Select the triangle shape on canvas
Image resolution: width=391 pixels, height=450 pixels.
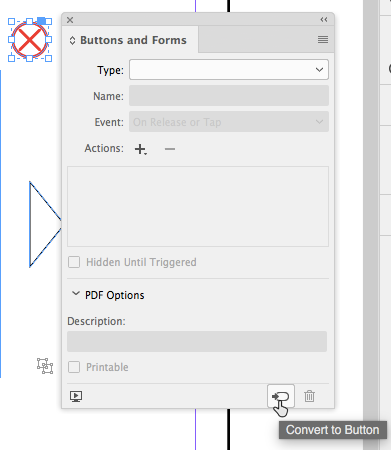pyautogui.click(x=45, y=224)
